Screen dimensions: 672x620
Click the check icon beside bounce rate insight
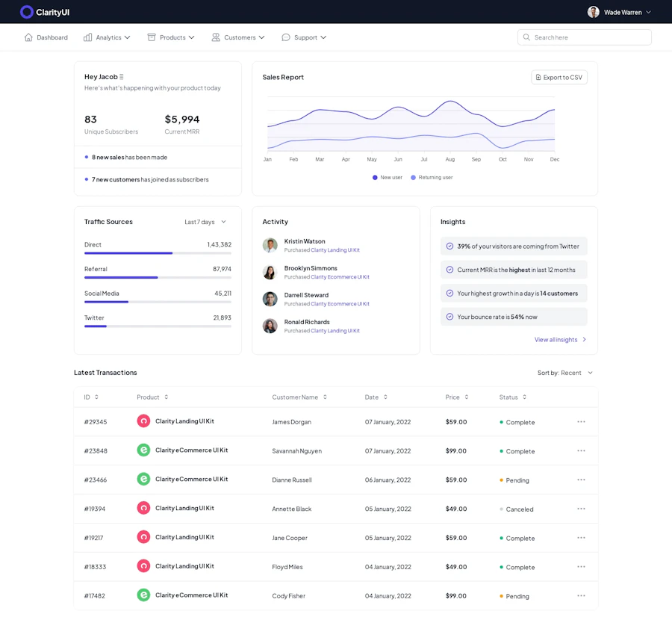coord(449,317)
